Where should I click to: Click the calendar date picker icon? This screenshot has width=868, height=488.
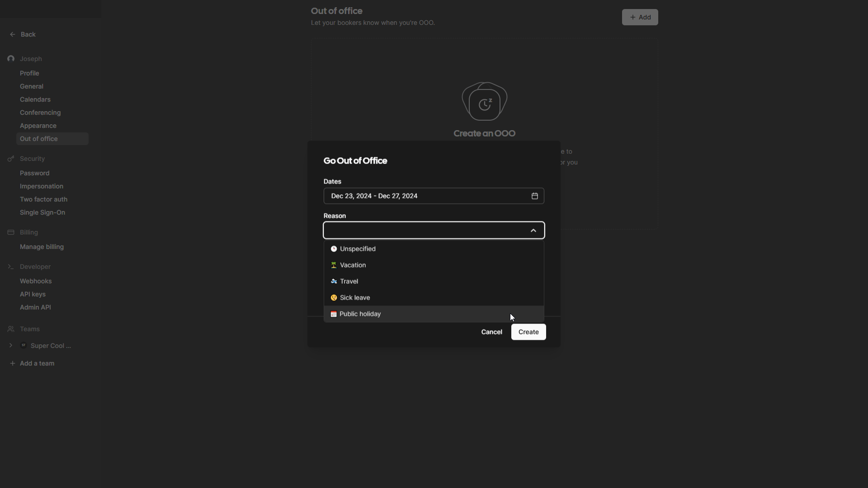535,196
